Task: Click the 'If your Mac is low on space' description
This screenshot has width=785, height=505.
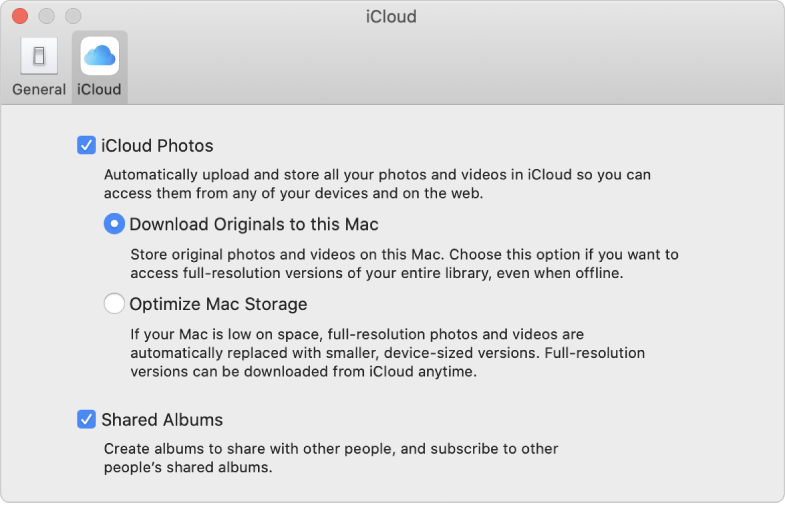Action: [387, 353]
